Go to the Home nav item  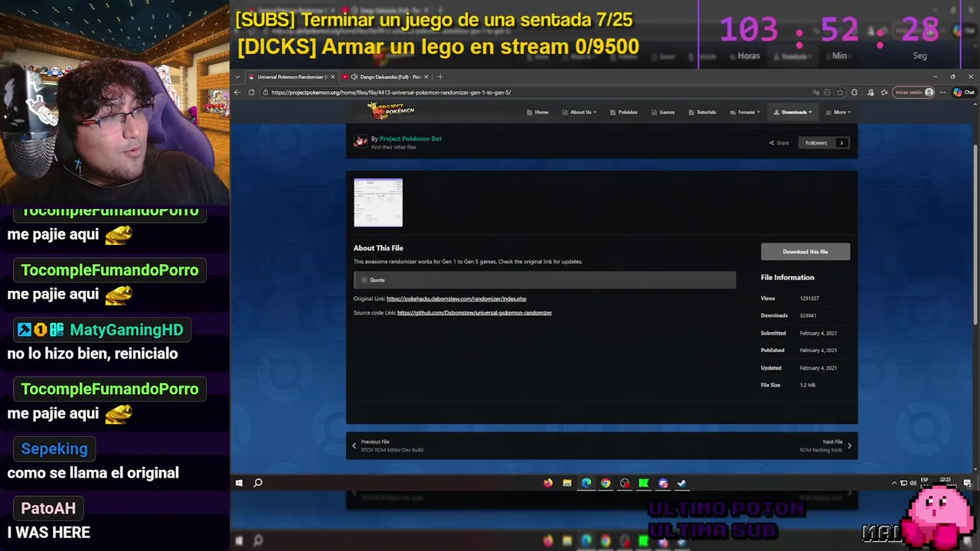(x=537, y=112)
